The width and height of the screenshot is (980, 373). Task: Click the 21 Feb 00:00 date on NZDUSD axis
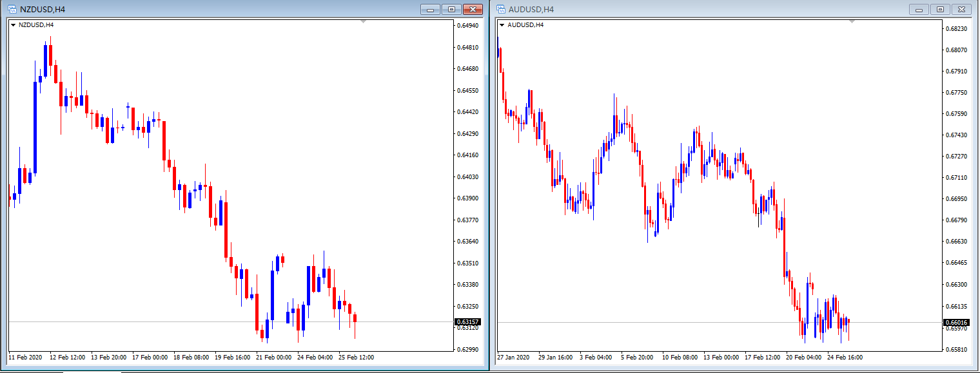click(273, 358)
